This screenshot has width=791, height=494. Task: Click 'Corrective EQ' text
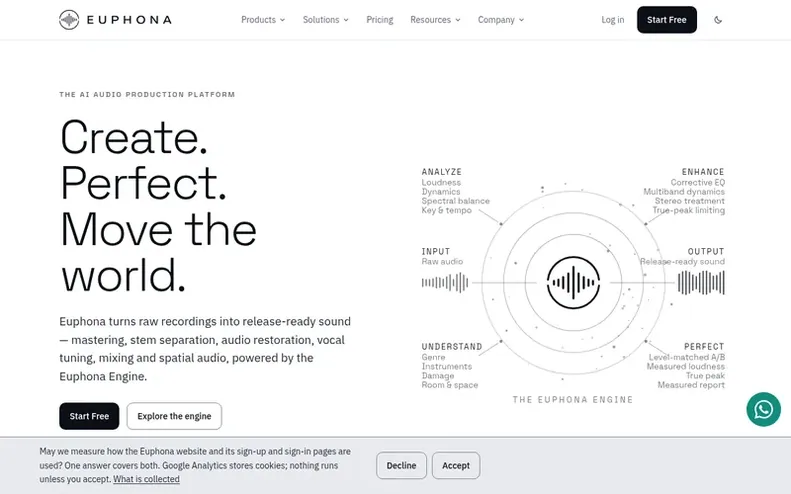coord(698,183)
